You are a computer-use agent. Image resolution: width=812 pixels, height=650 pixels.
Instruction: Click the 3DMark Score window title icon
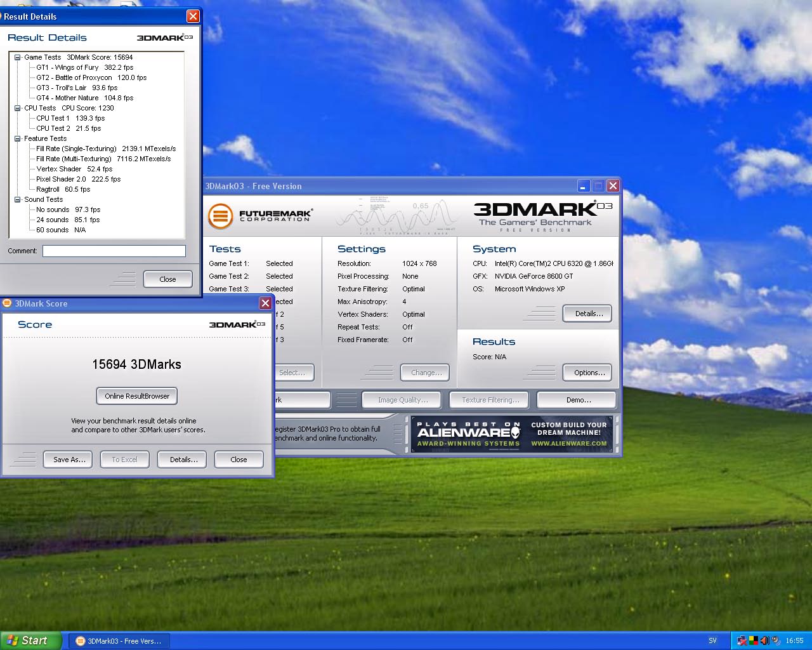coord(7,303)
